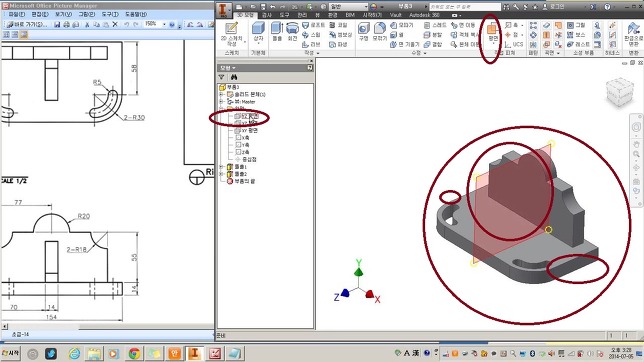Select the Loft (로프트) tool
This screenshot has height=362, width=644.
coord(313,25)
